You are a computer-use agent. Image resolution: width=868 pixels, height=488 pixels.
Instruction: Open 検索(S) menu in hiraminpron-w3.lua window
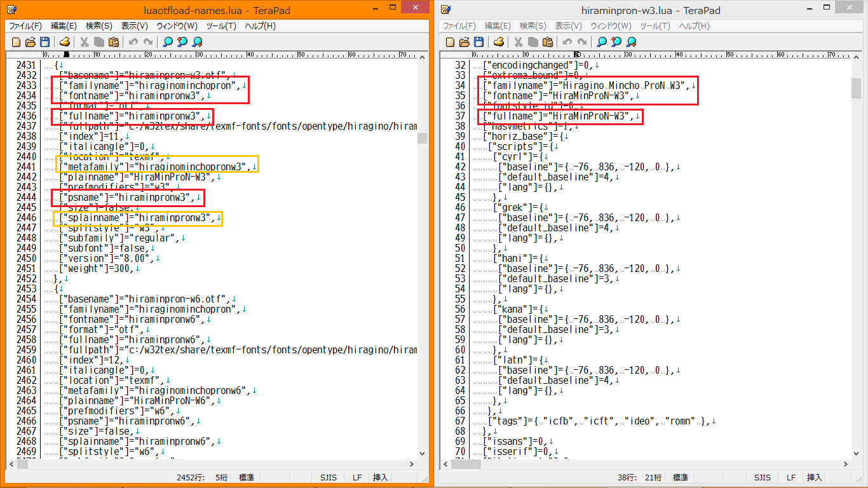pos(532,26)
